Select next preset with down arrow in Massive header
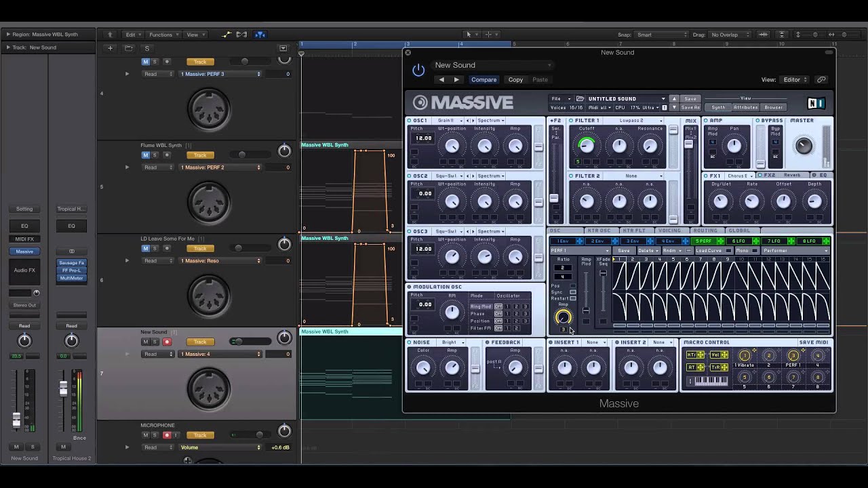This screenshot has width=868, height=488. 673,107
